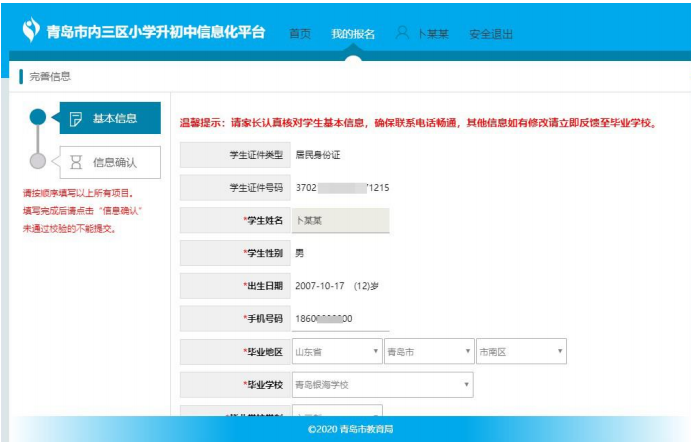The height and width of the screenshot is (442, 691).
Task: Click the 基本信息 document edit icon
Action: pyautogui.click(x=75, y=118)
